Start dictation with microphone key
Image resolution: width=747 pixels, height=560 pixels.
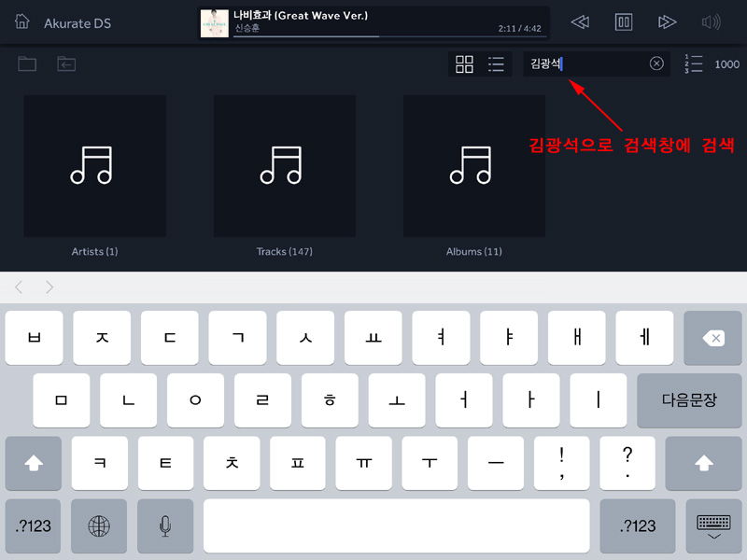(165, 525)
